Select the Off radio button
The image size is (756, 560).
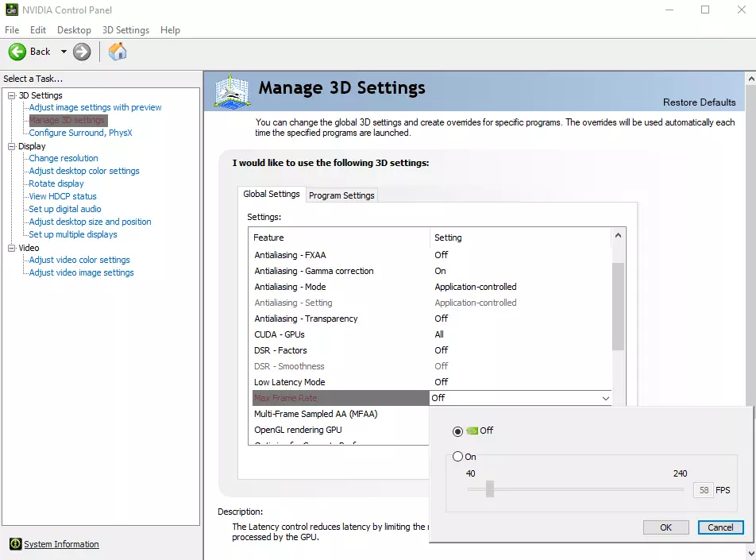457,431
